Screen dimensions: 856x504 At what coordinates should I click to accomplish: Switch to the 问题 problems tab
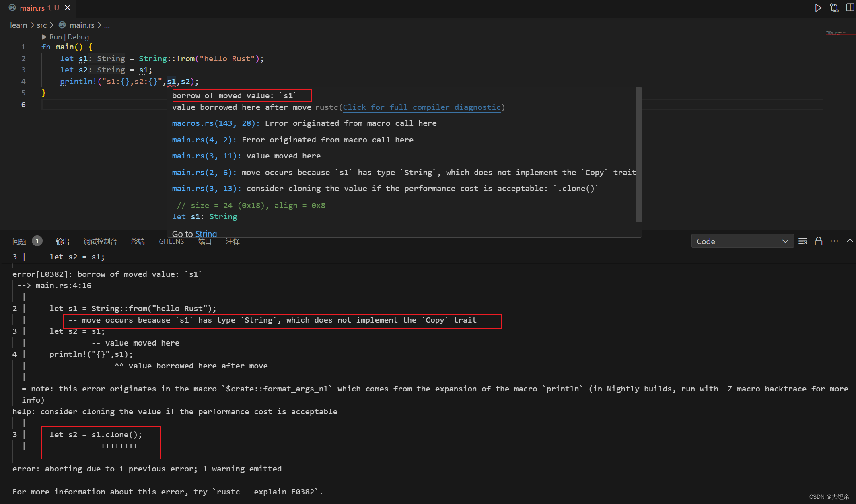point(19,241)
